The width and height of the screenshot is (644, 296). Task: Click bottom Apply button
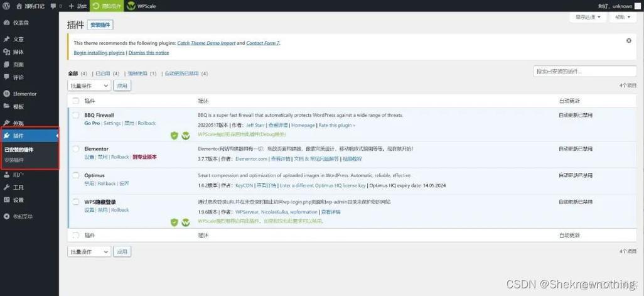122,251
